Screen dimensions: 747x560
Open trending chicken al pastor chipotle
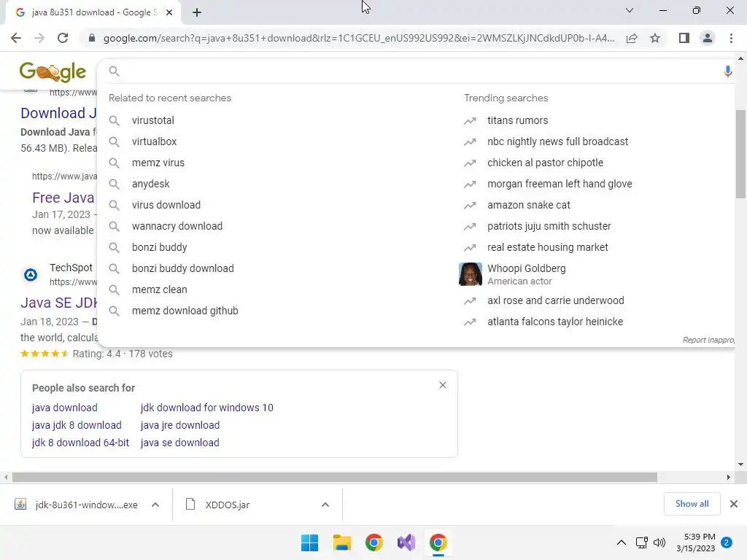(546, 163)
